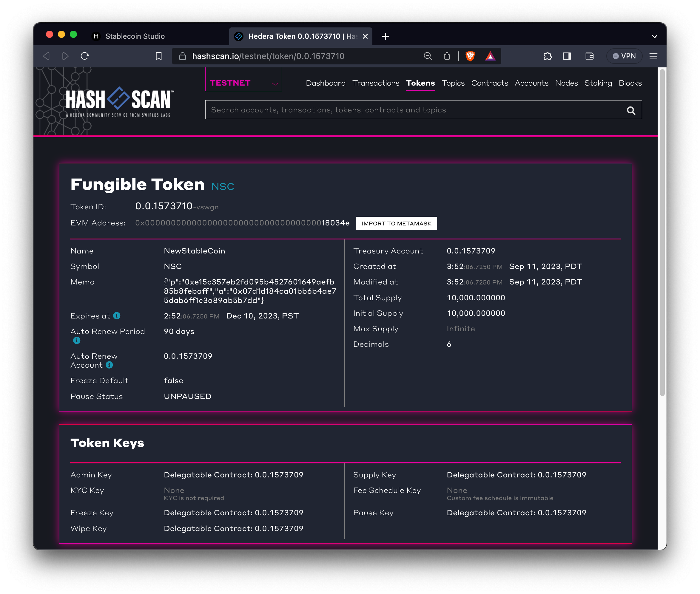Click the Brave Rewards triangle icon
The height and width of the screenshot is (594, 700).
click(490, 56)
